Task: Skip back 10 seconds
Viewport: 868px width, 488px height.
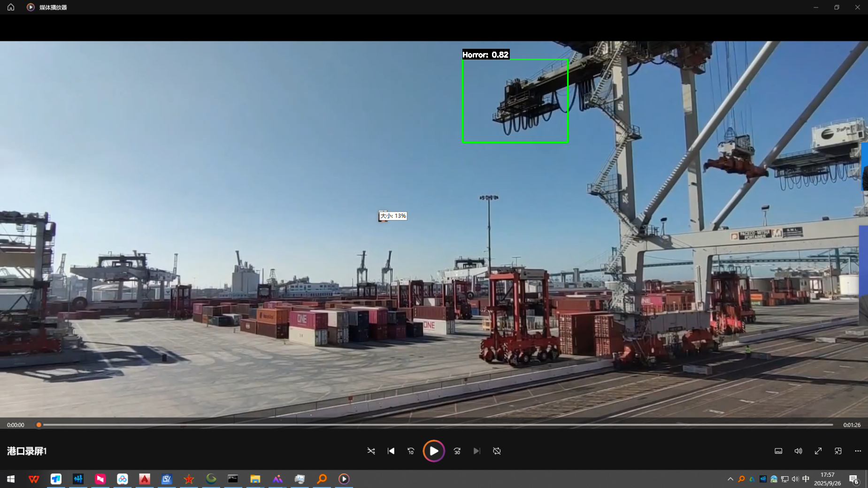Action: point(411,451)
